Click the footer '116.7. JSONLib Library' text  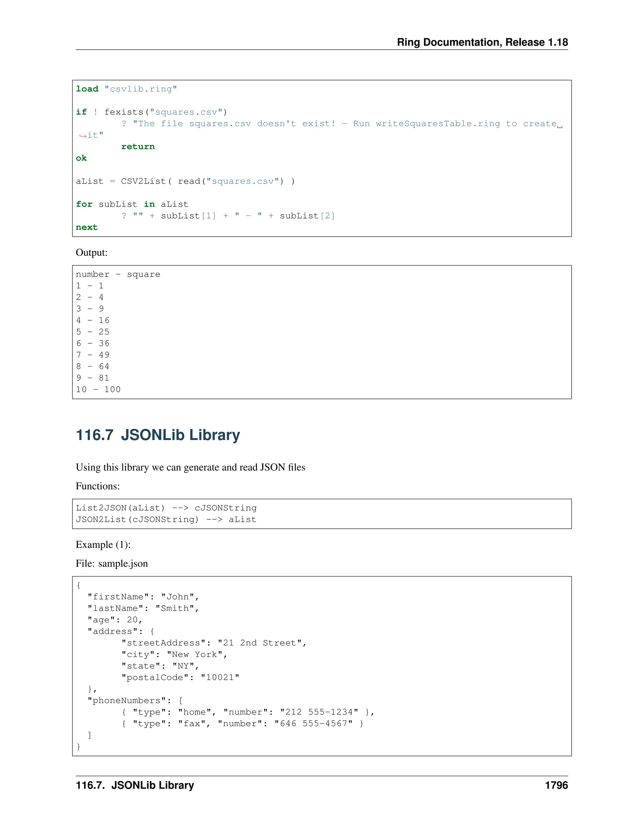coord(135,785)
